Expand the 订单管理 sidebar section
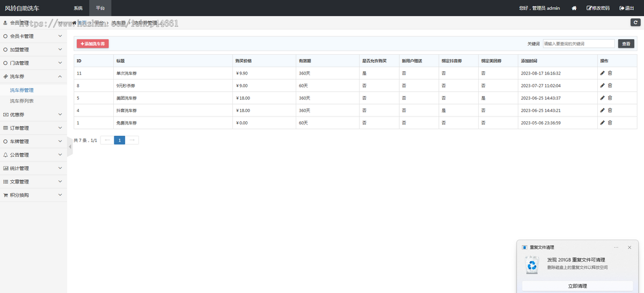This screenshot has height=293, width=644. coord(32,128)
